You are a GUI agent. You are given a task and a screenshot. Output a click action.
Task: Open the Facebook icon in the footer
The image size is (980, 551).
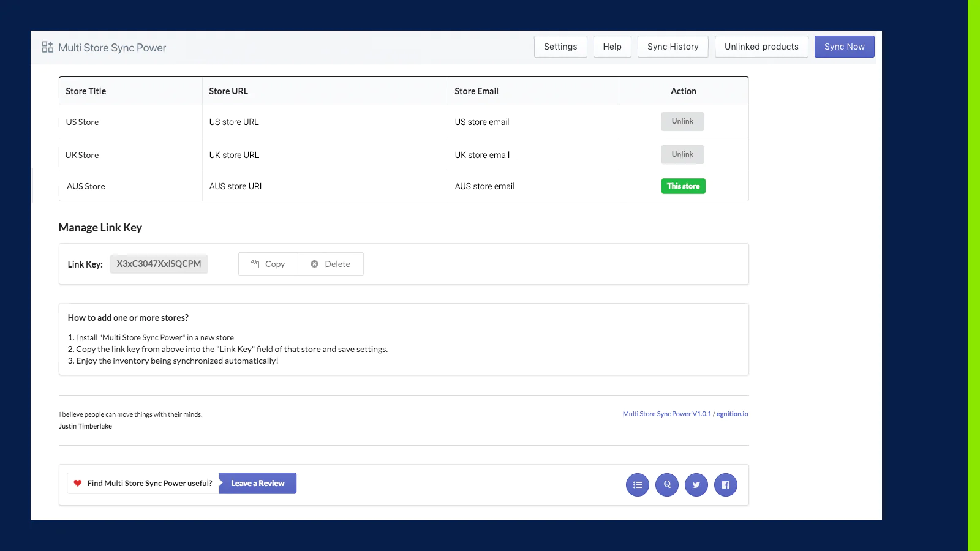pyautogui.click(x=725, y=484)
